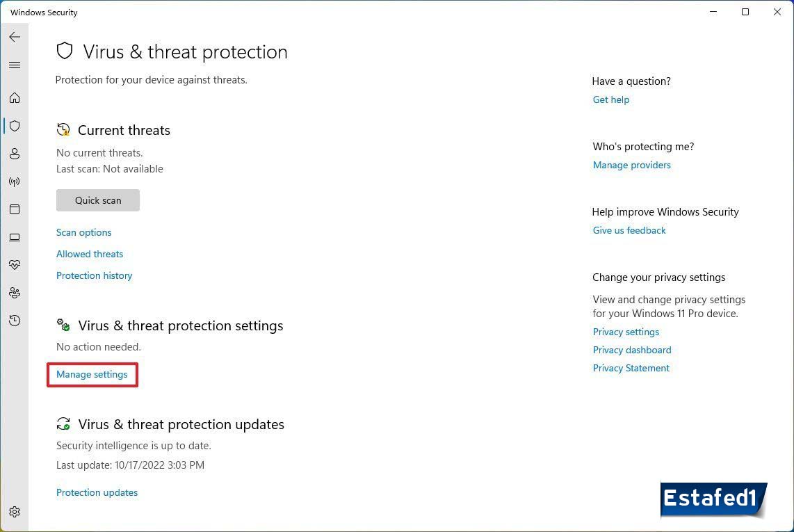Select Virus & threat protection shield icon
794x532 pixels.
15,126
